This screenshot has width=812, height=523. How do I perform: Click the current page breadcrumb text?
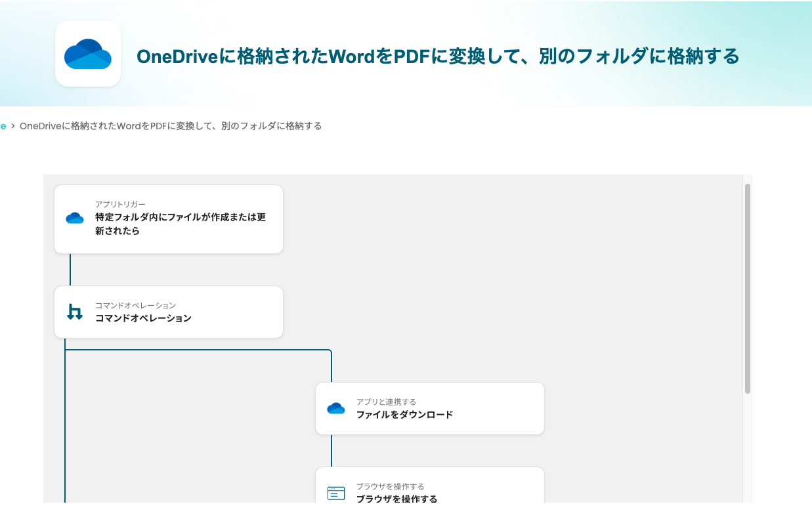coord(171,126)
